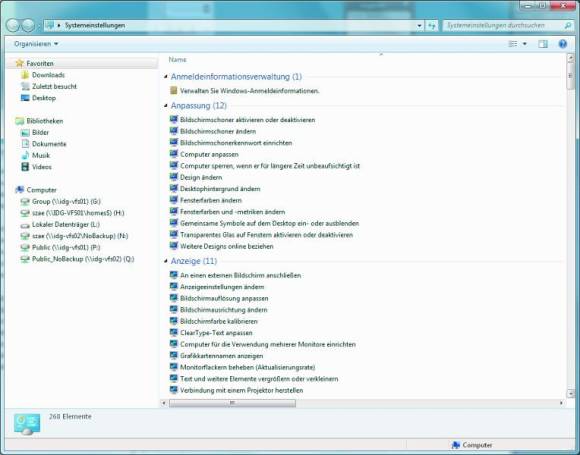Click the vertical scrollbar down arrow
Image resolution: width=580 pixels, height=455 pixels.
(x=570, y=394)
